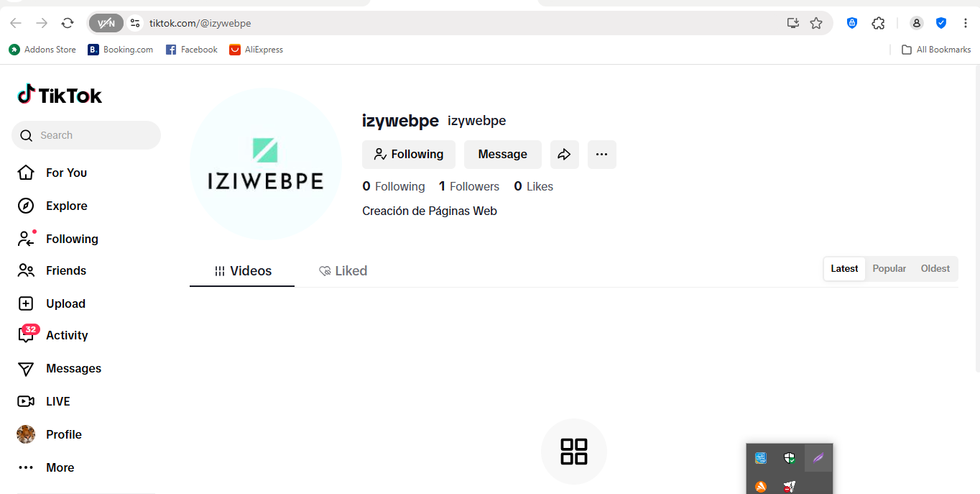The image size is (980, 494).
Task: View the 0 Following list
Action: pos(394,186)
